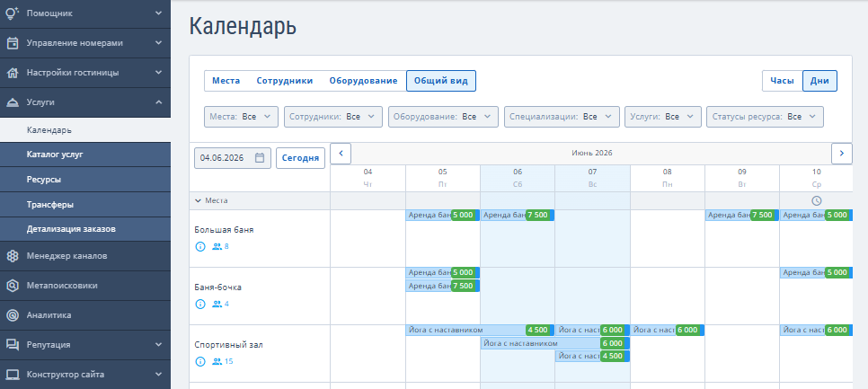The image size is (868, 389).
Task: Click the Июнь 2026 month label
Action: click(x=592, y=153)
